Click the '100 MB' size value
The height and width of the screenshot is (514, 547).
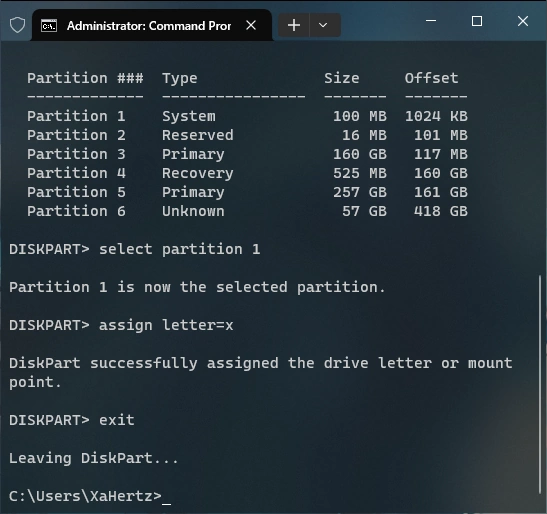click(x=360, y=116)
